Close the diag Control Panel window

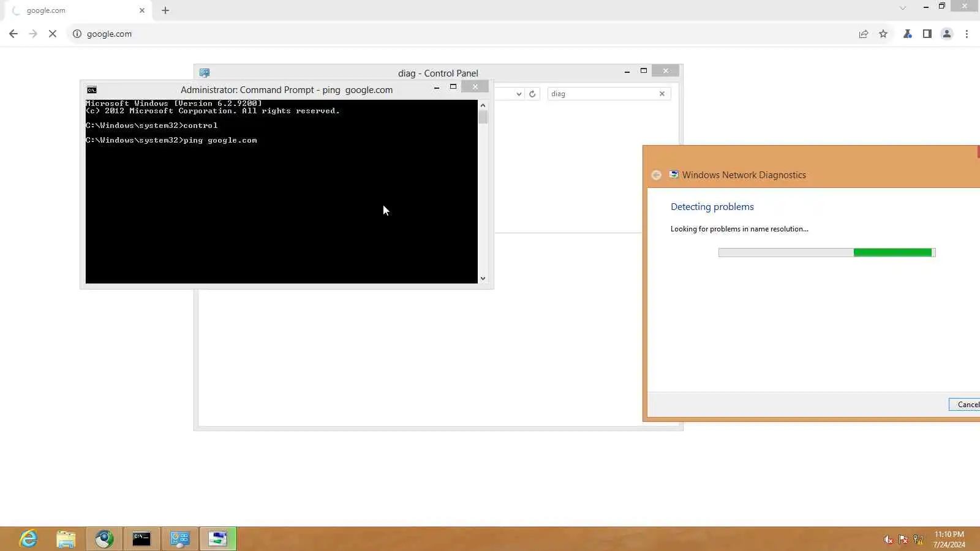pyautogui.click(x=666, y=71)
